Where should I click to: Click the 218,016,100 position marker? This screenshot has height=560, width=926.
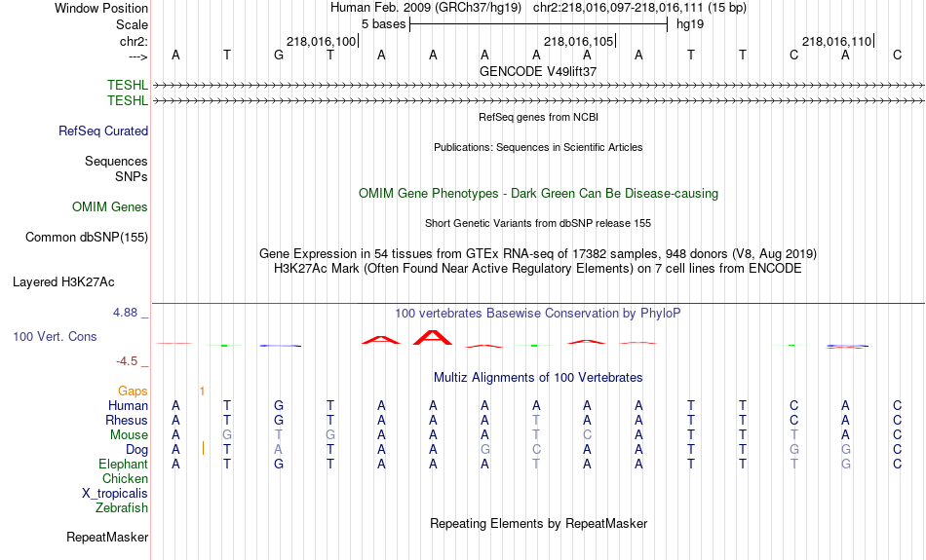[x=322, y=41]
